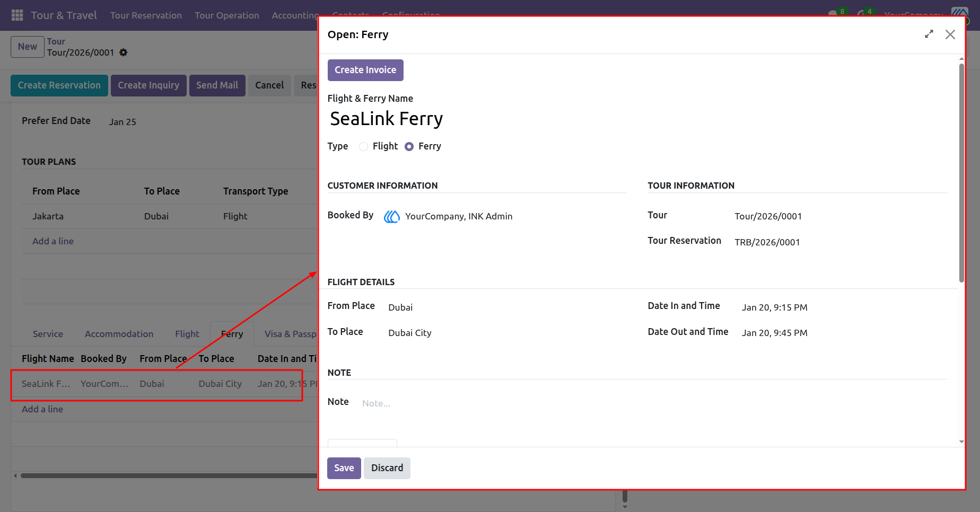The height and width of the screenshot is (512, 980).
Task: Click the Cancel button on tour form
Action: (269, 85)
